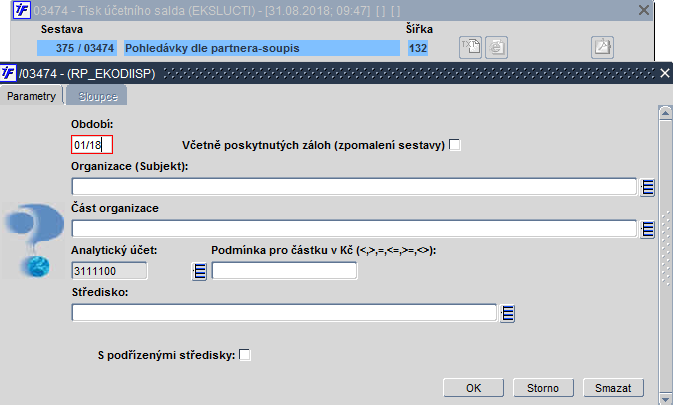The width and height of the screenshot is (673, 405).
Task: Click report number 375 / 03474
Action: coord(76,48)
